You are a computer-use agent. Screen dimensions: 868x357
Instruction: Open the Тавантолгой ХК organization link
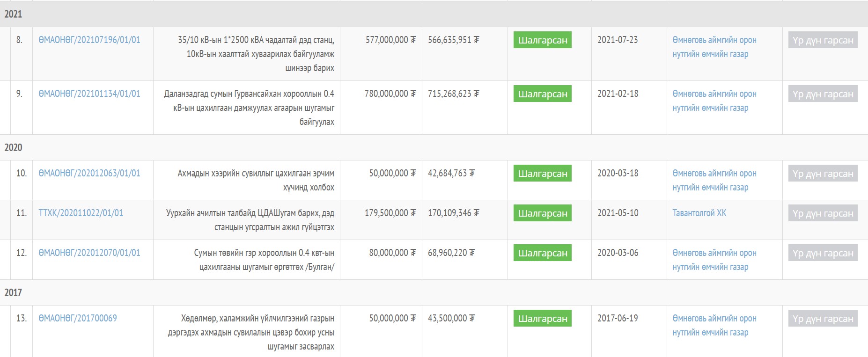click(x=699, y=213)
